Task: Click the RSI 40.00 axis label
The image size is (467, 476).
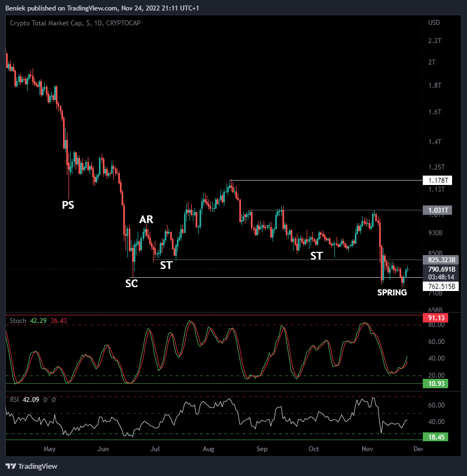Action: click(436, 422)
